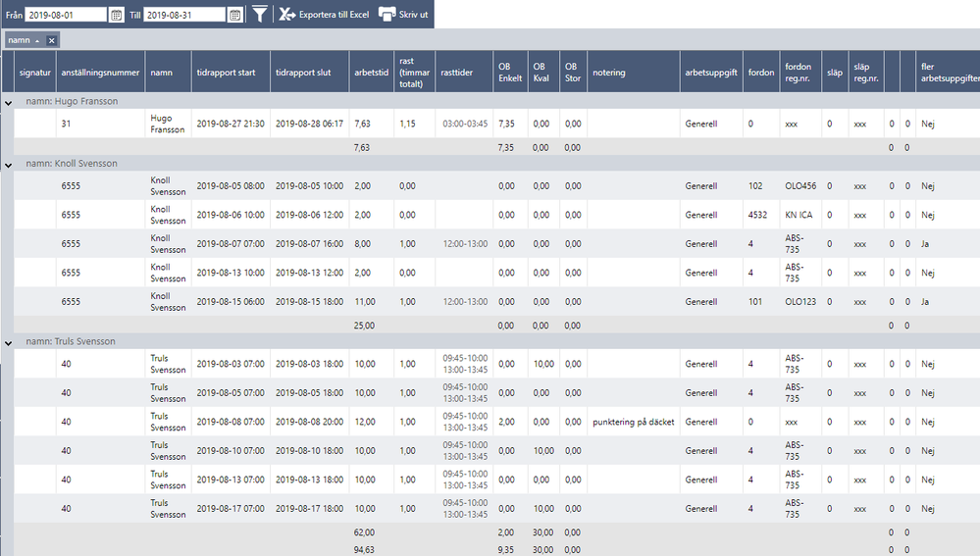Screen dimensions: 980x556
Task: Remove the namn grouping chip
Action: [x=52, y=40]
